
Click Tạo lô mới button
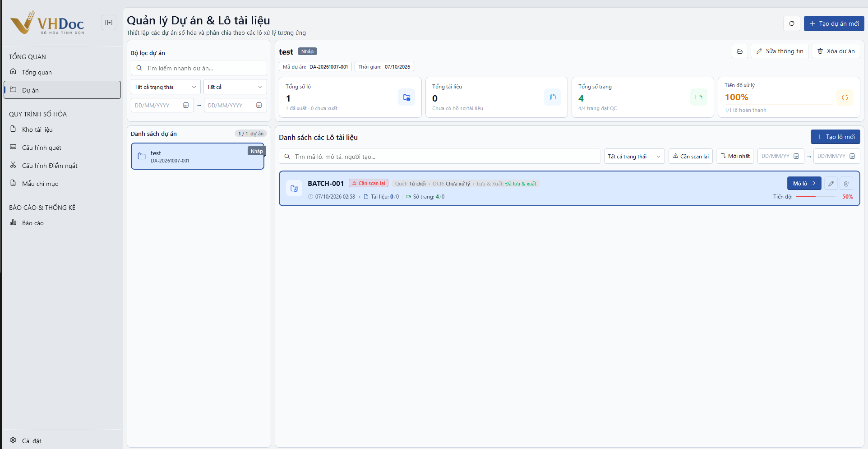(836, 137)
